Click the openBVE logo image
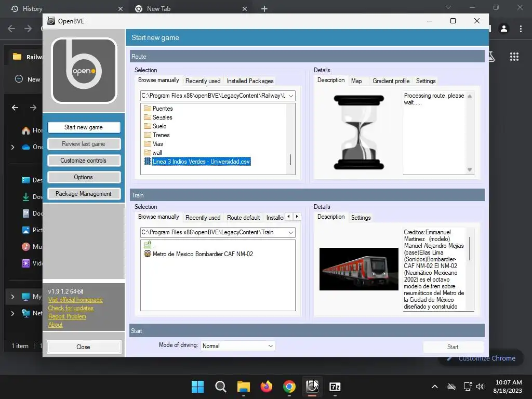The height and width of the screenshot is (399, 532). 84,71
